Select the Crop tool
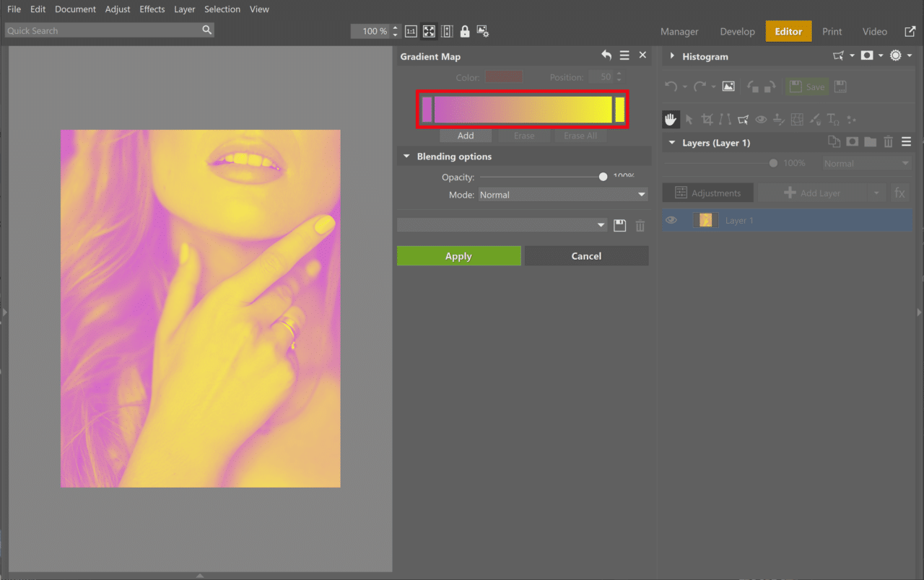Image resolution: width=924 pixels, height=580 pixels. (x=707, y=119)
